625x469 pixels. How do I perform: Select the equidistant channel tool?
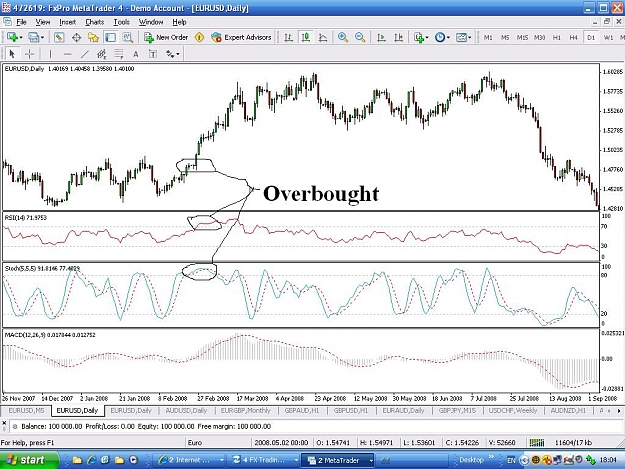102,53
